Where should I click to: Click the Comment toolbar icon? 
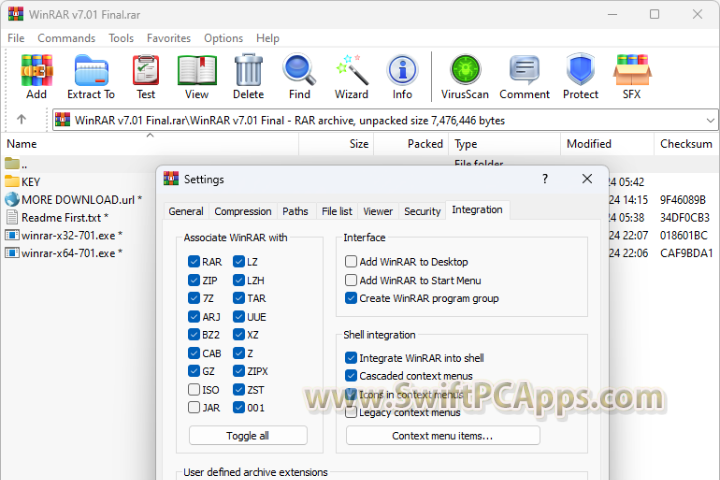tap(524, 70)
